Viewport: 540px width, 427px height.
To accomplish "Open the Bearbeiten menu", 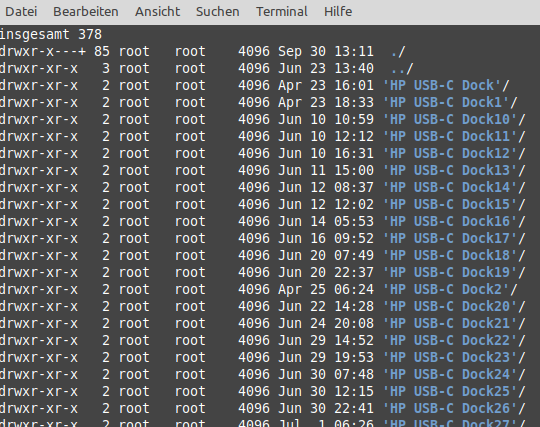I will pyautogui.click(x=86, y=12).
